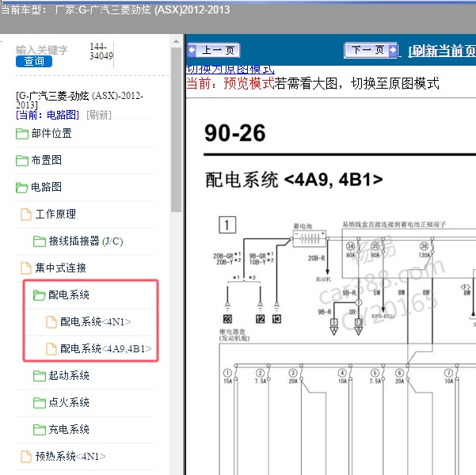
Task: Open the 部件位置 folder
Action: (51, 133)
